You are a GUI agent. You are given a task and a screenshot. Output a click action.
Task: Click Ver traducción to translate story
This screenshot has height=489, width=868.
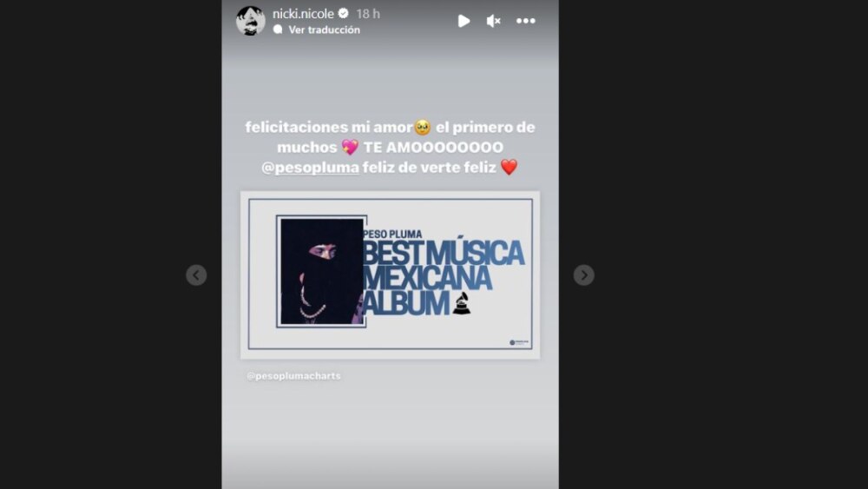pyautogui.click(x=324, y=30)
